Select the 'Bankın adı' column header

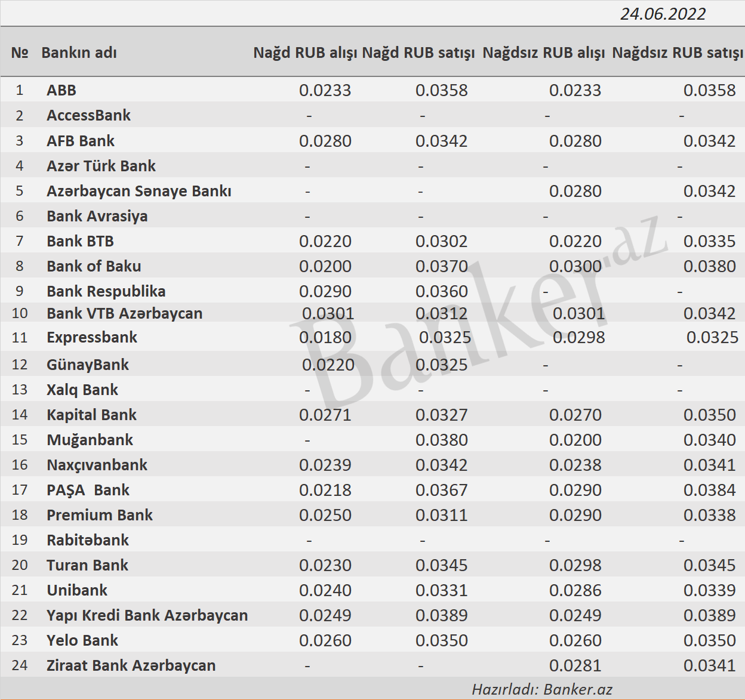pos(79,53)
